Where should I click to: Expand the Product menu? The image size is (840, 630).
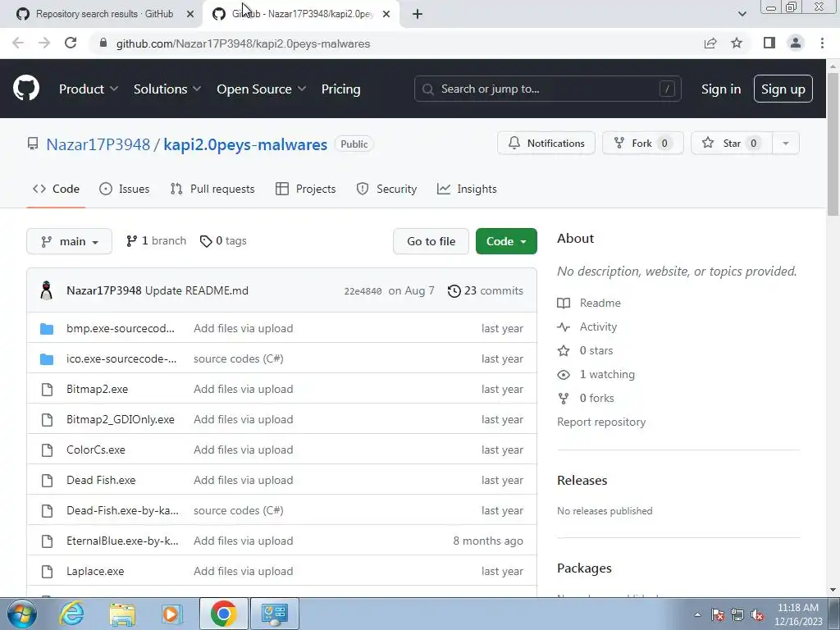click(x=89, y=89)
